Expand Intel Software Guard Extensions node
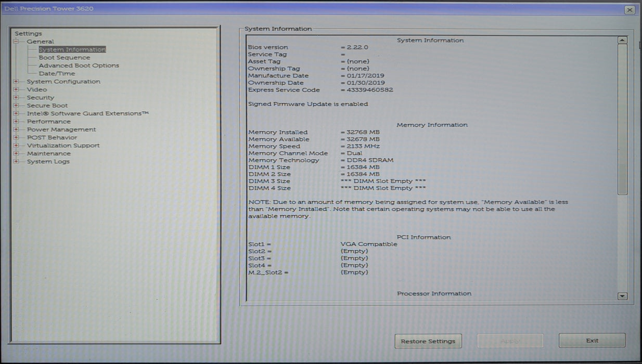This screenshot has width=642, height=364. point(16,113)
